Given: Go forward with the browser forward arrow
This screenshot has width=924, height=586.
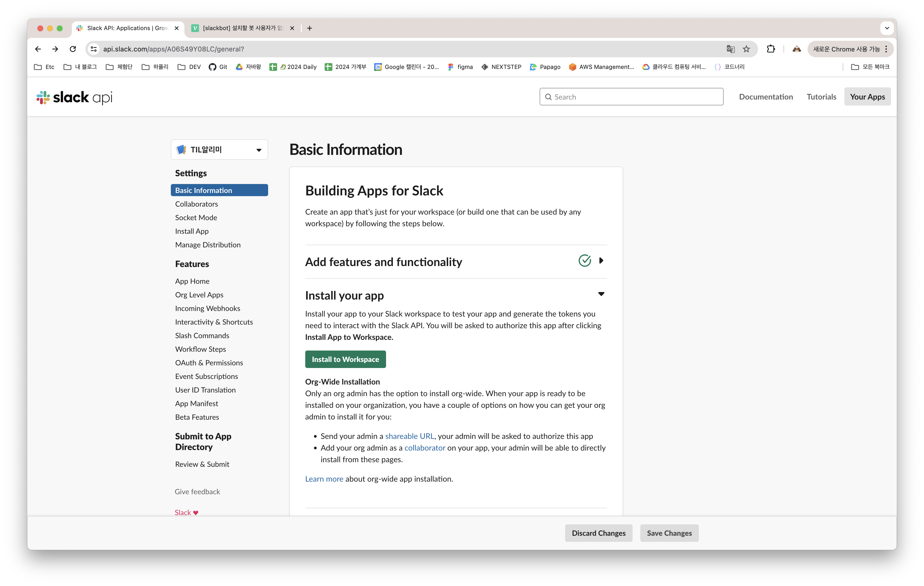Looking at the screenshot, I should coord(55,49).
